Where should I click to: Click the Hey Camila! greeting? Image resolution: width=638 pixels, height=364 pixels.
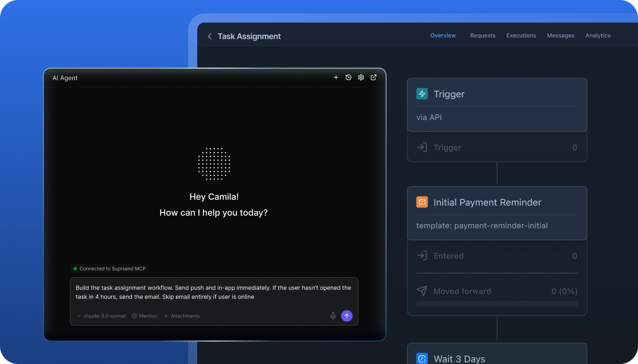(x=214, y=197)
